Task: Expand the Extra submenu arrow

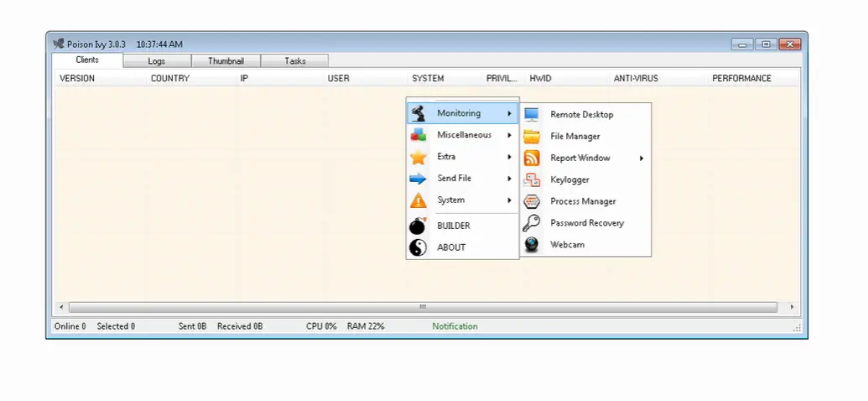Action: pos(509,157)
